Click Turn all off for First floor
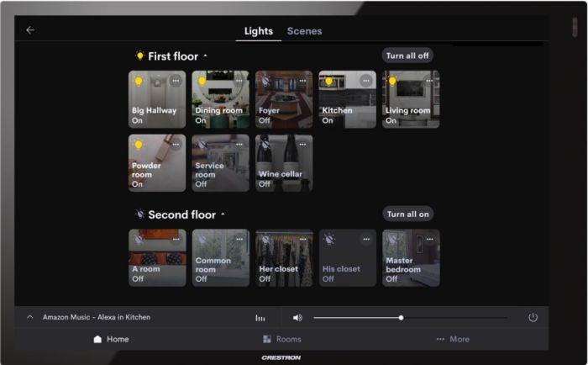Image resolution: width=588 pixels, height=365 pixels. tap(407, 56)
